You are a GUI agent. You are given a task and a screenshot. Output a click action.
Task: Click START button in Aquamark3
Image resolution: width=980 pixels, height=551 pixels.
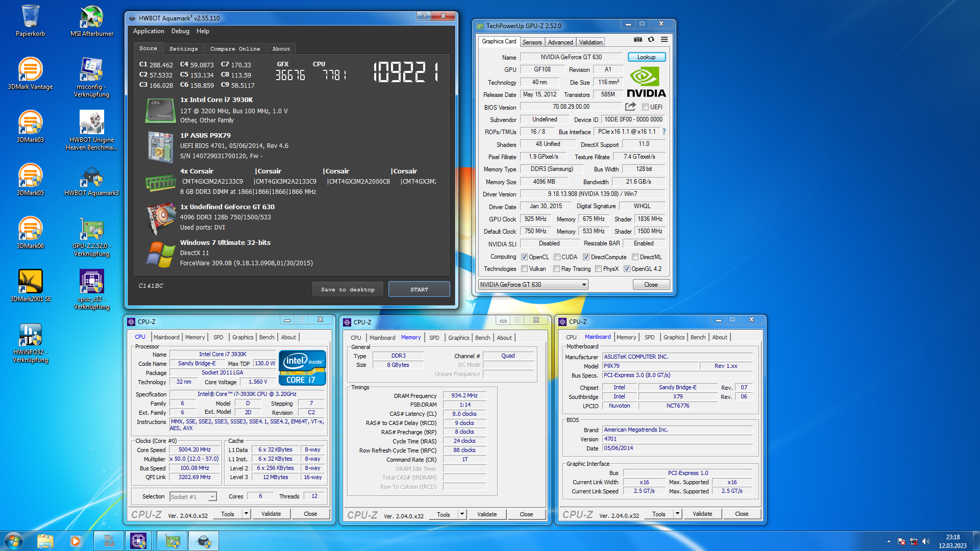pyautogui.click(x=419, y=289)
